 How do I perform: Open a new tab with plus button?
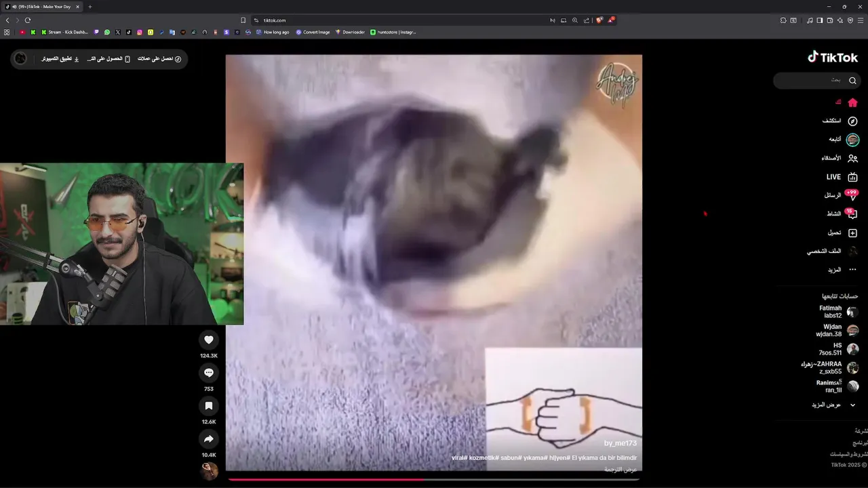[90, 7]
